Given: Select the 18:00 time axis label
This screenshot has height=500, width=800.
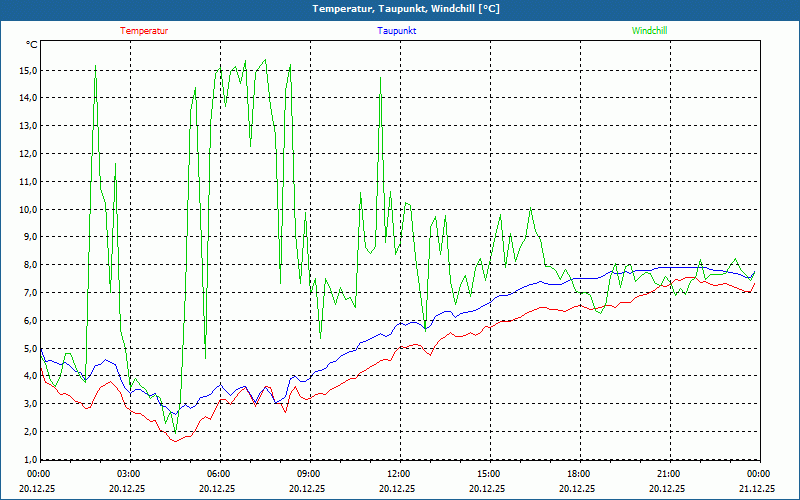Looking at the screenshot, I should (x=579, y=474).
